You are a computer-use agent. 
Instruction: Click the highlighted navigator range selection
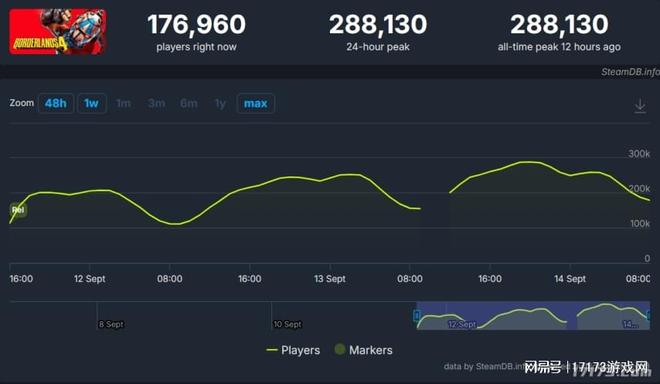click(x=533, y=315)
